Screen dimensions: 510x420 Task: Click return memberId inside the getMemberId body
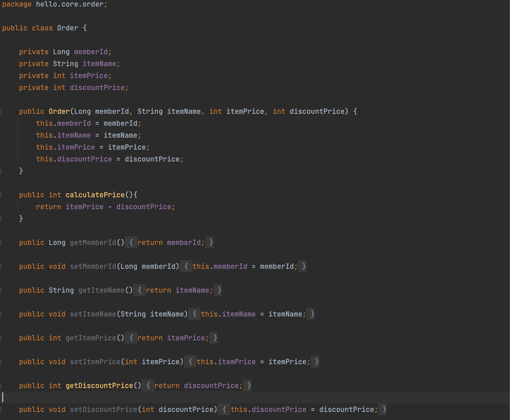(x=169, y=243)
